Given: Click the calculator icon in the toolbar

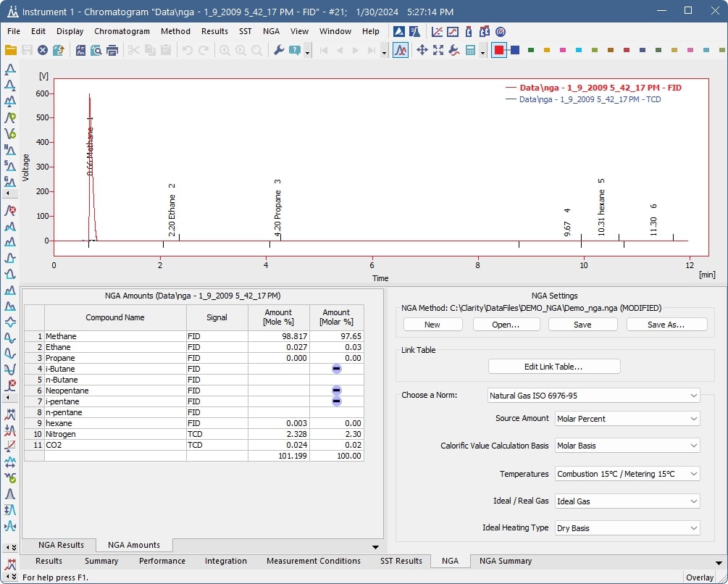Looking at the screenshot, I should tap(471, 51).
